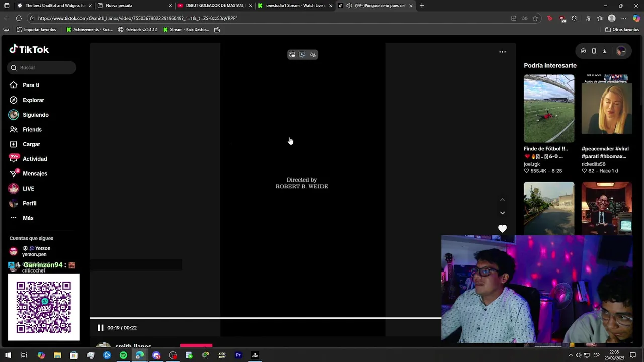644x362 pixels.
Task: Open the Friends section
Action: [26, 130]
